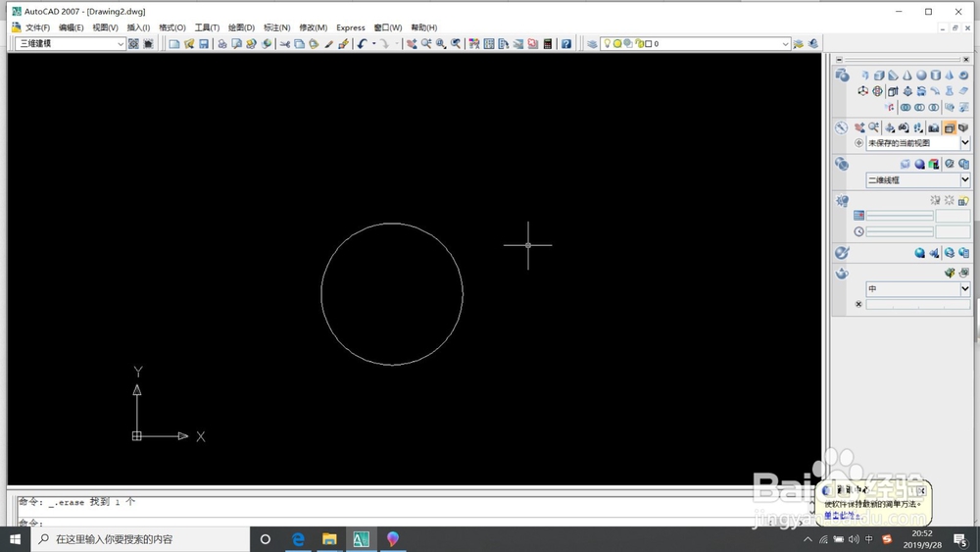Expand the 3D Make control panel icon
Screen dimensions: 980x552
(842, 75)
